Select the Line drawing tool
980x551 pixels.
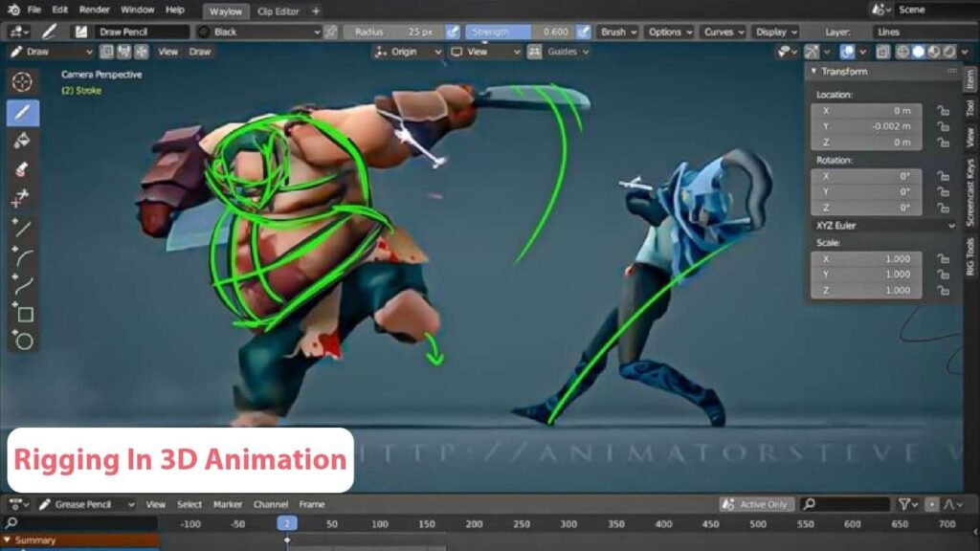point(23,228)
